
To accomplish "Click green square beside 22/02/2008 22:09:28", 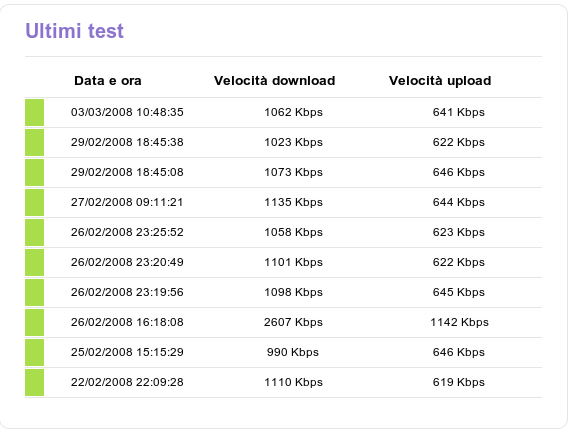I will coord(34,383).
